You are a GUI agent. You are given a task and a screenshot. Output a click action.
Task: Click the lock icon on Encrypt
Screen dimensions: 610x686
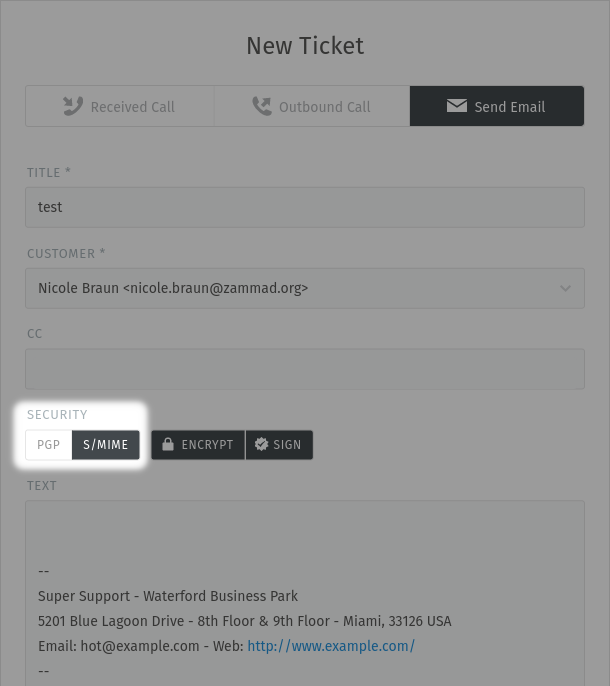point(168,445)
